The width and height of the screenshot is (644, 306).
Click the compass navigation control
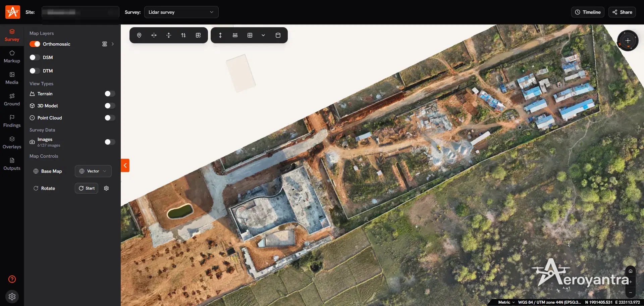pyautogui.click(x=628, y=41)
